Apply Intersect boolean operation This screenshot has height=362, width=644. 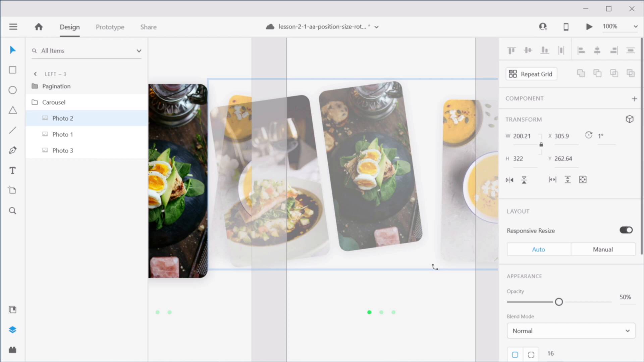(x=614, y=73)
